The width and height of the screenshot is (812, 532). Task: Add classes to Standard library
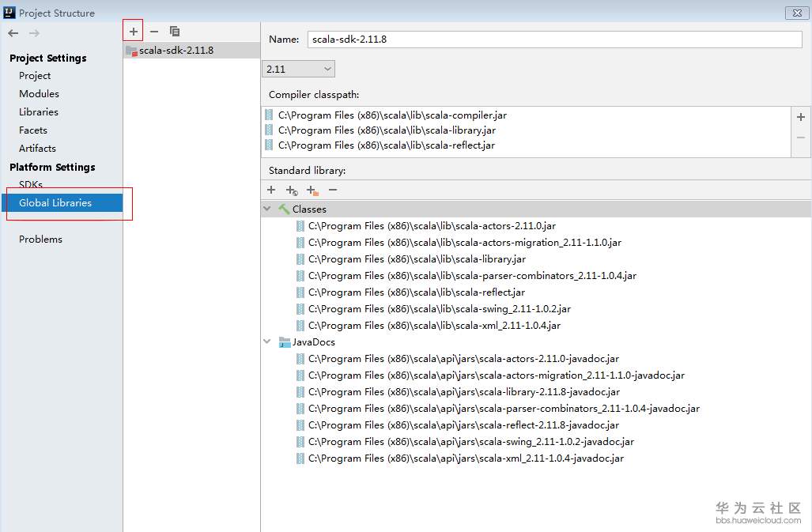tap(271, 190)
